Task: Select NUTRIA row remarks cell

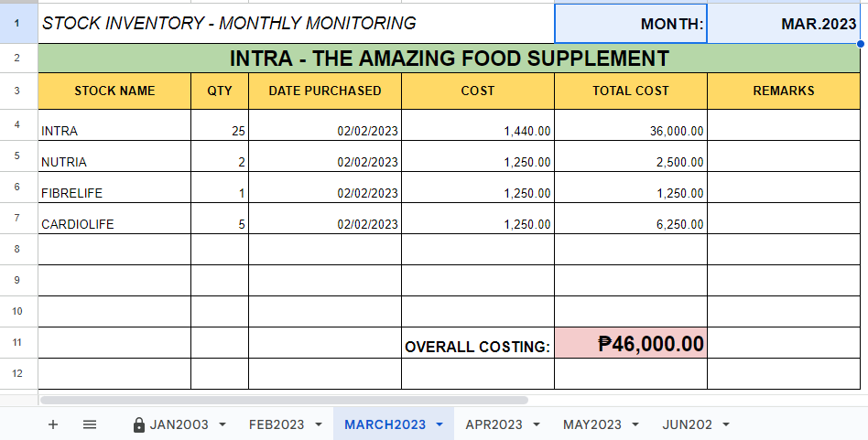Action: (784, 156)
